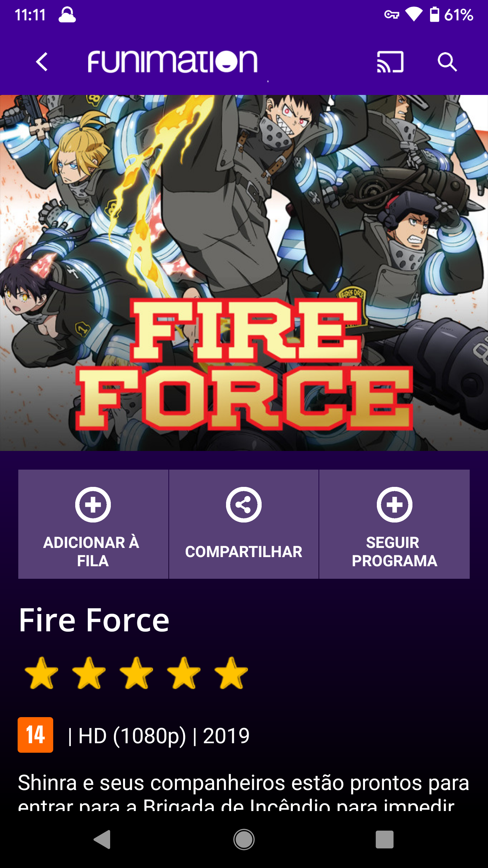The width and height of the screenshot is (488, 868).
Task: Tap the Android back navigation triangle
Action: coord(102,840)
